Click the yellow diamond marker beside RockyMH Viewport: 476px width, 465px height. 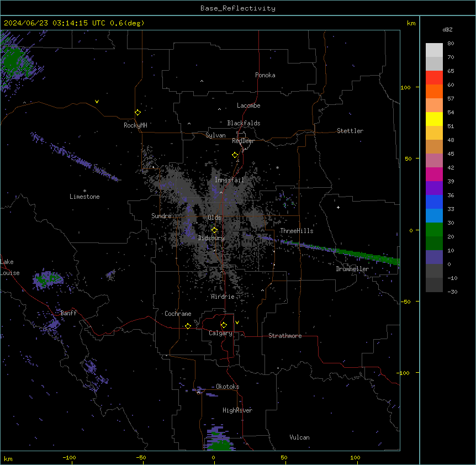click(x=137, y=113)
